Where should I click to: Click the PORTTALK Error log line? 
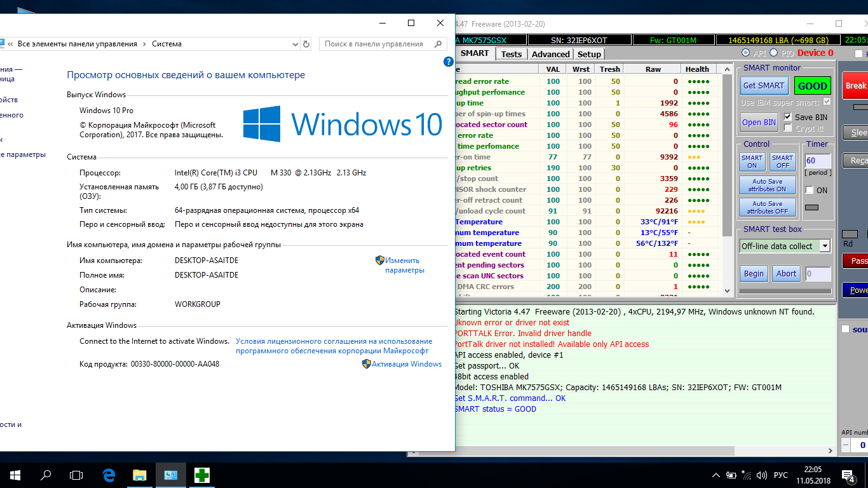523,334
